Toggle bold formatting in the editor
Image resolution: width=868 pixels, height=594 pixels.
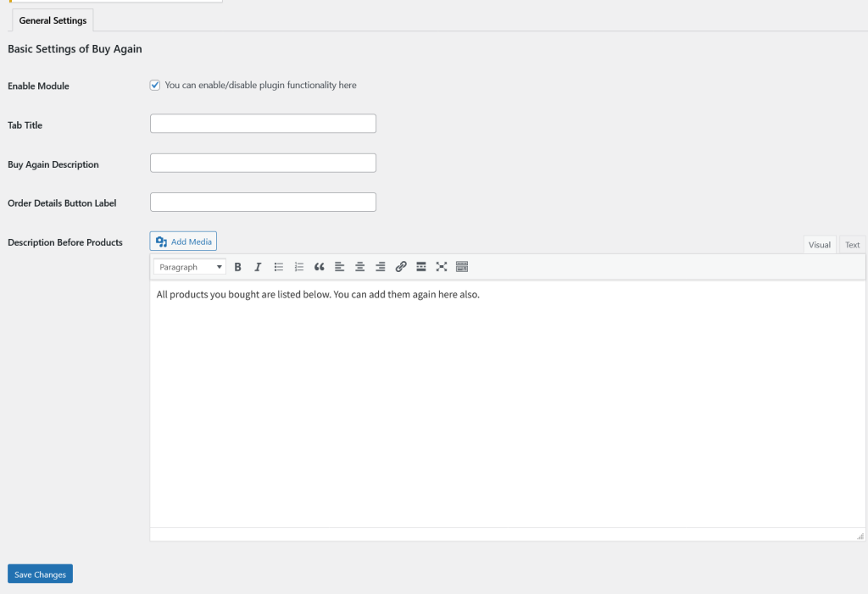(x=237, y=267)
